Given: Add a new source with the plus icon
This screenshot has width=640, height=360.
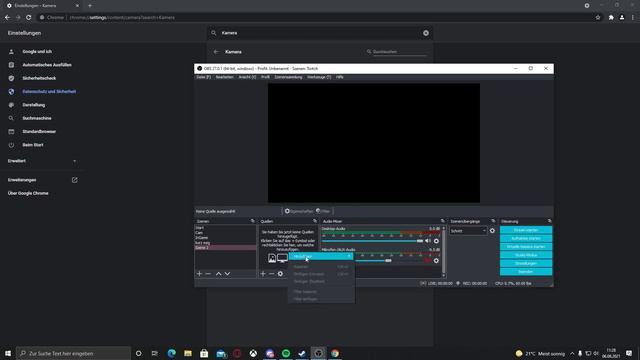Looking at the screenshot, I should click(263, 273).
